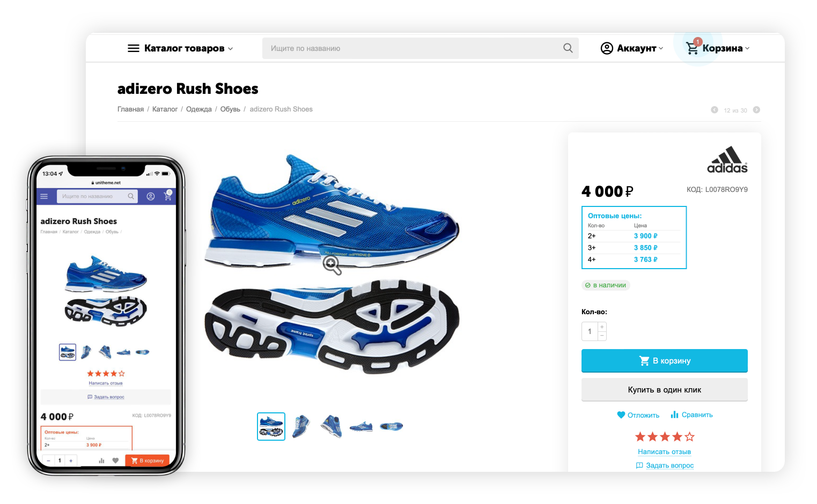The width and height of the screenshot is (817, 504).
Task: Click the search magnifier icon in desktop header
Action: coord(568,48)
